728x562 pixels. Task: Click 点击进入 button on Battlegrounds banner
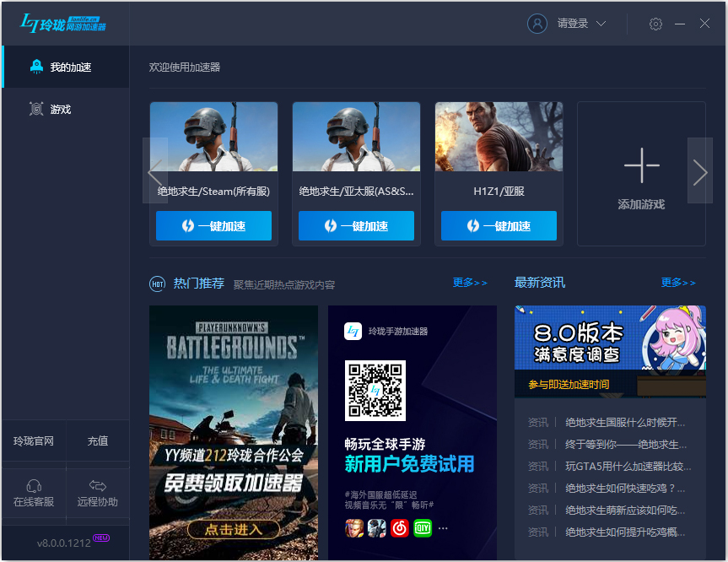point(234,529)
